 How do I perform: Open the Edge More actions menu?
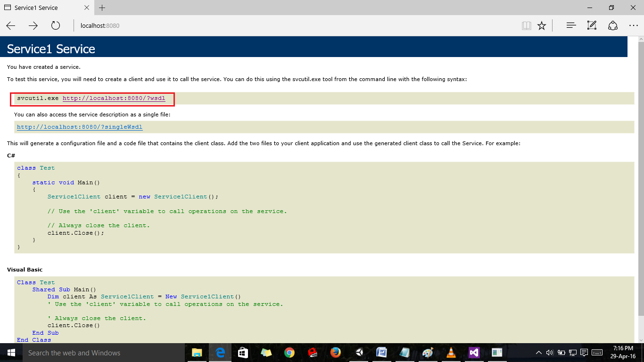click(x=634, y=25)
